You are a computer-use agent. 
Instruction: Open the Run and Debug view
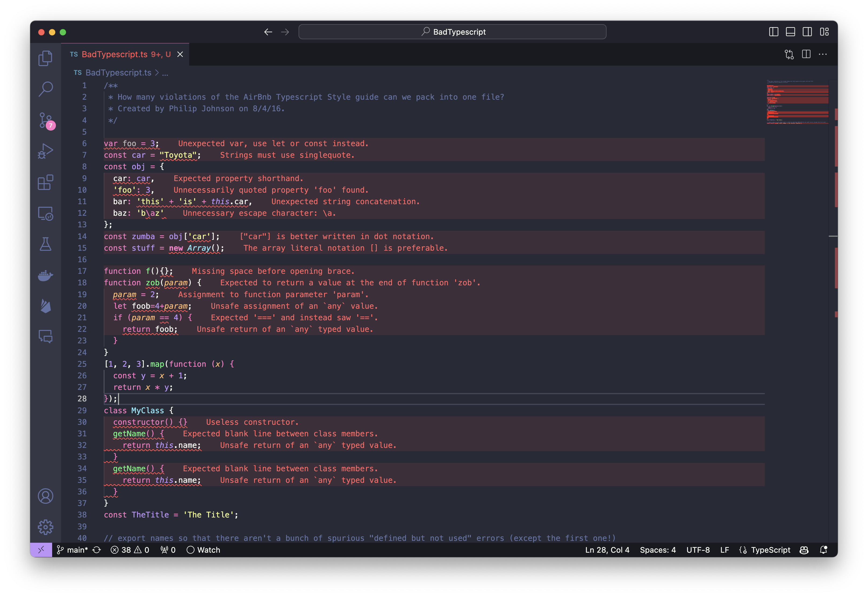pyautogui.click(x=45, y=152)
